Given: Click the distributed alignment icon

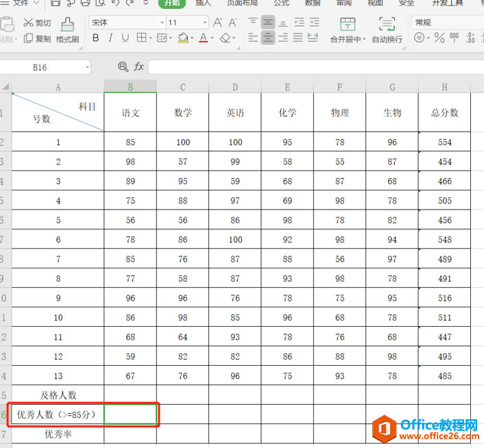Looking at the screenshot, I should pos(313,38).
